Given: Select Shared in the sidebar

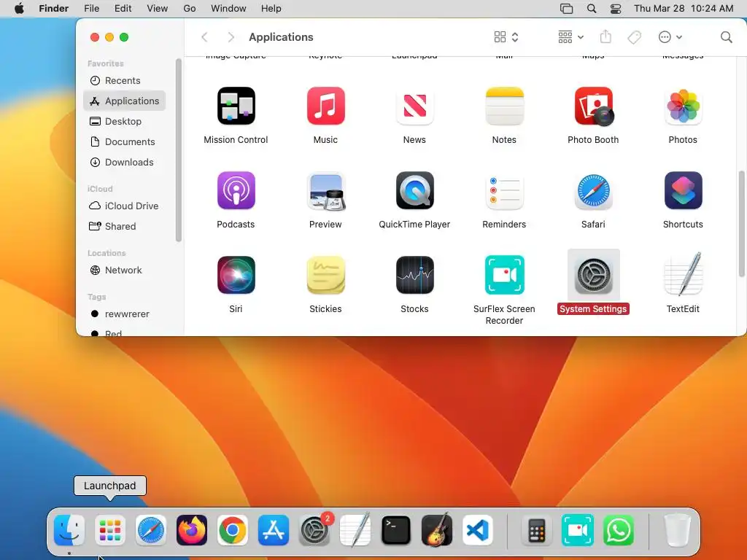Looking at the screenshot, I should pos(124,226).
